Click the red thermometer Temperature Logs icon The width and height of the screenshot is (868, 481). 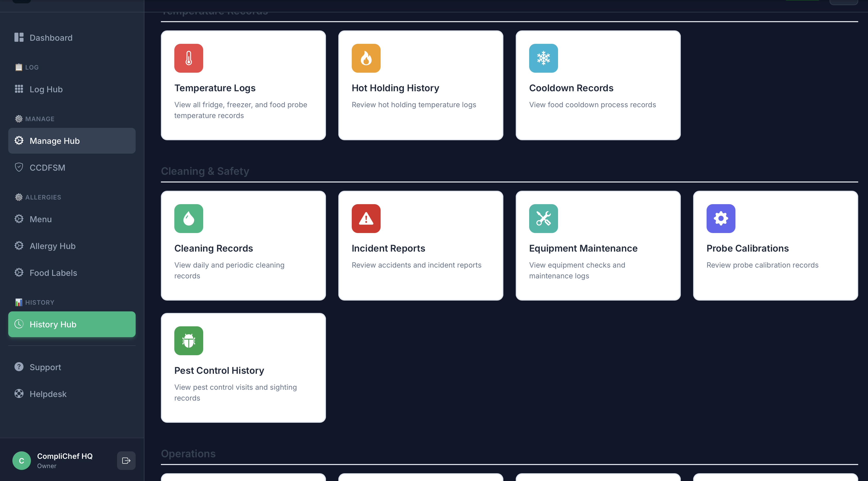(x=189, y=58)
